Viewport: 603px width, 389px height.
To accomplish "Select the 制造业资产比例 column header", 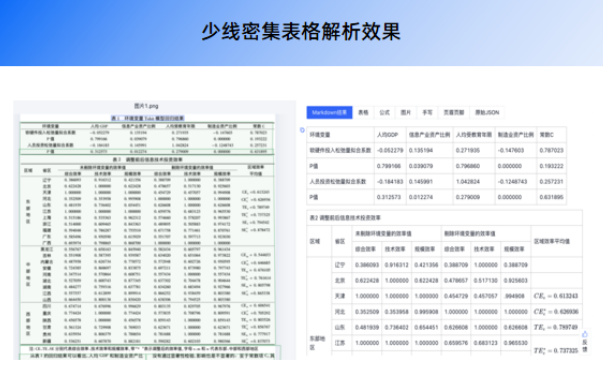I will click(515, 135).
